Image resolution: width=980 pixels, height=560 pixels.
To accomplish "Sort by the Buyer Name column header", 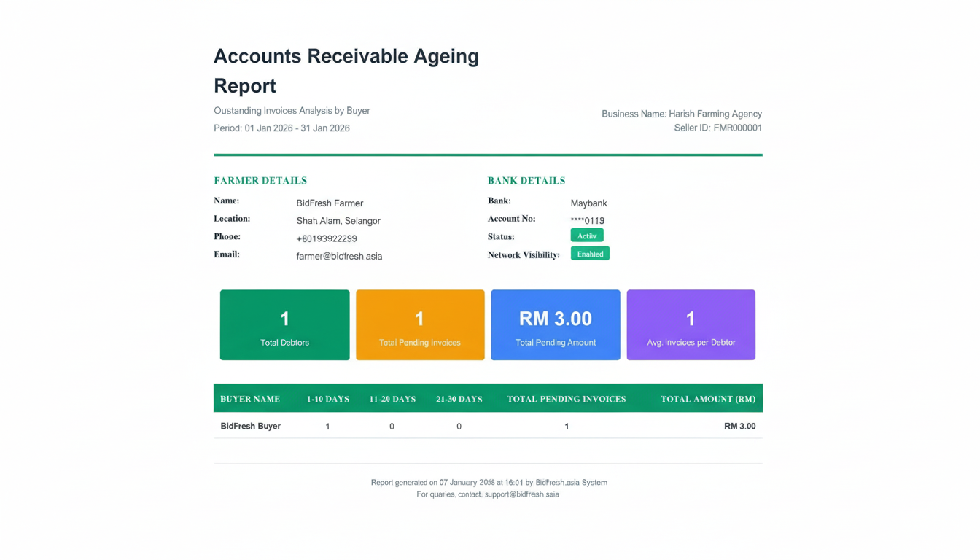I will (250, 399).
